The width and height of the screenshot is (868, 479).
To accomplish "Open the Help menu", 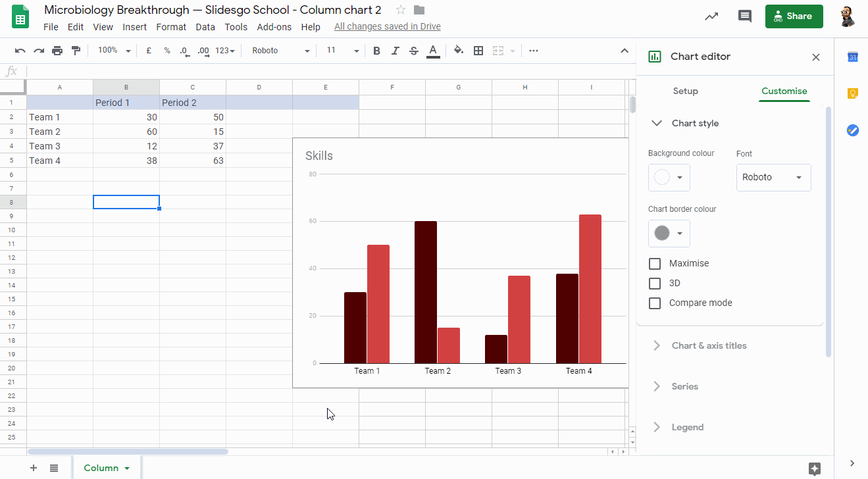I will 311,27.
